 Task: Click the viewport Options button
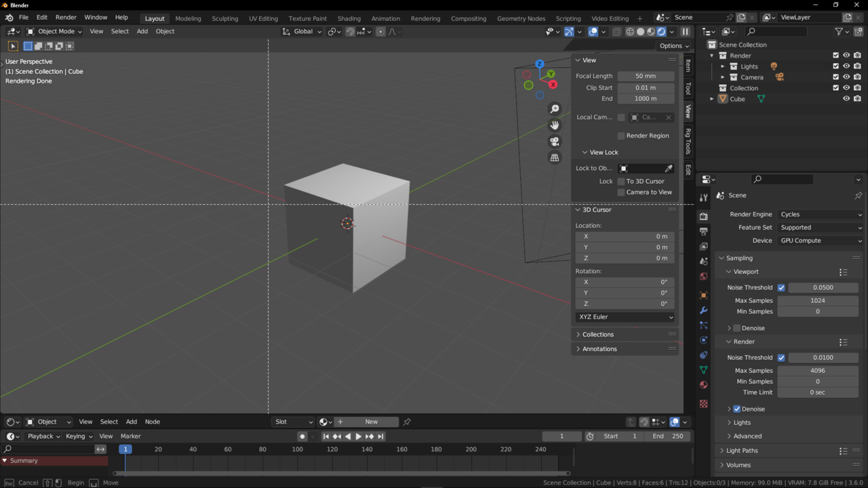tap(673, 45)
